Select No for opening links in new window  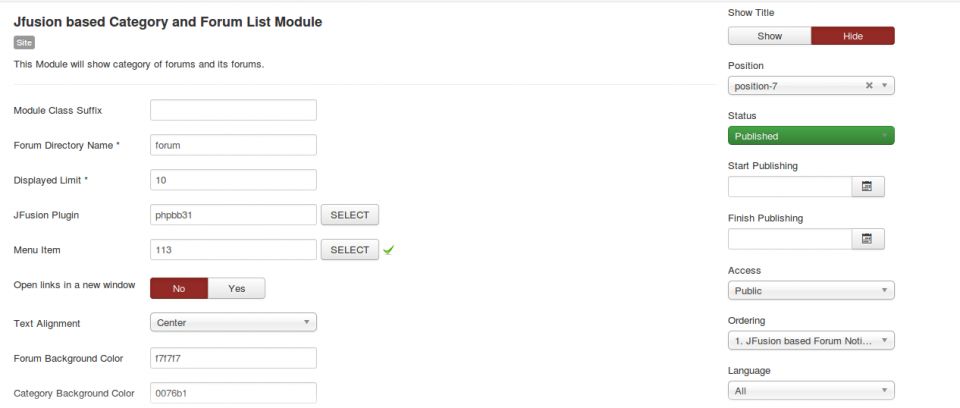tap(179, 288)
